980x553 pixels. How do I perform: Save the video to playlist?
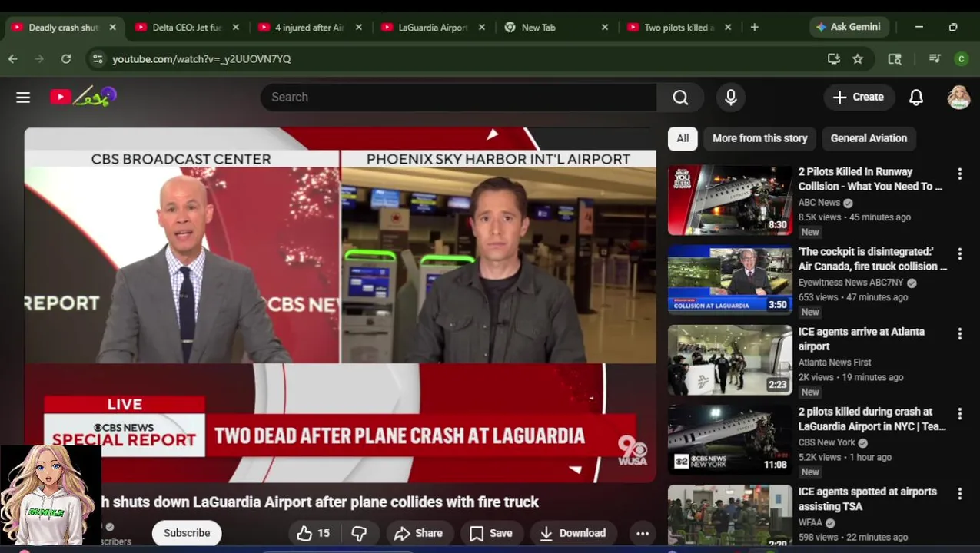[x=491, y=533]
